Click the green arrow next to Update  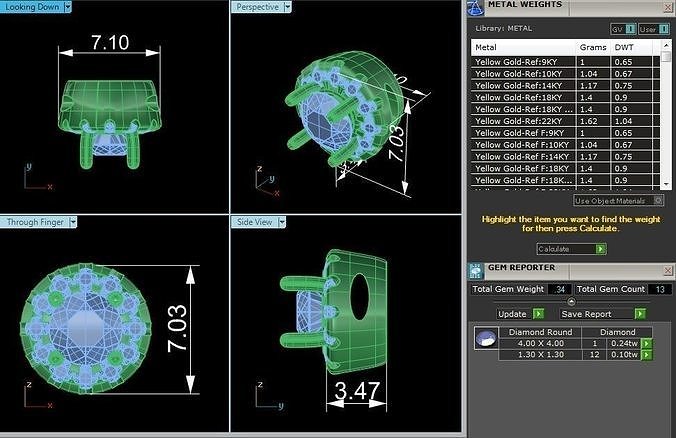coord(538,314)
